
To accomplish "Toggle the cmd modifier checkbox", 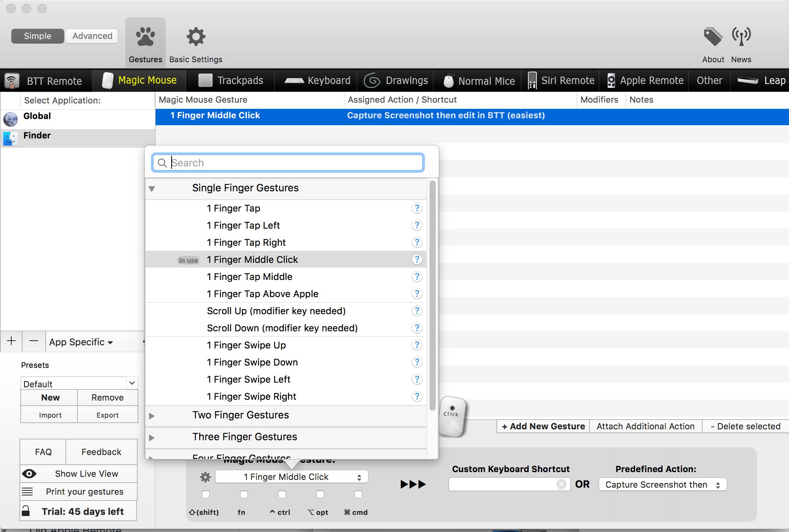I will pos(358,494).
